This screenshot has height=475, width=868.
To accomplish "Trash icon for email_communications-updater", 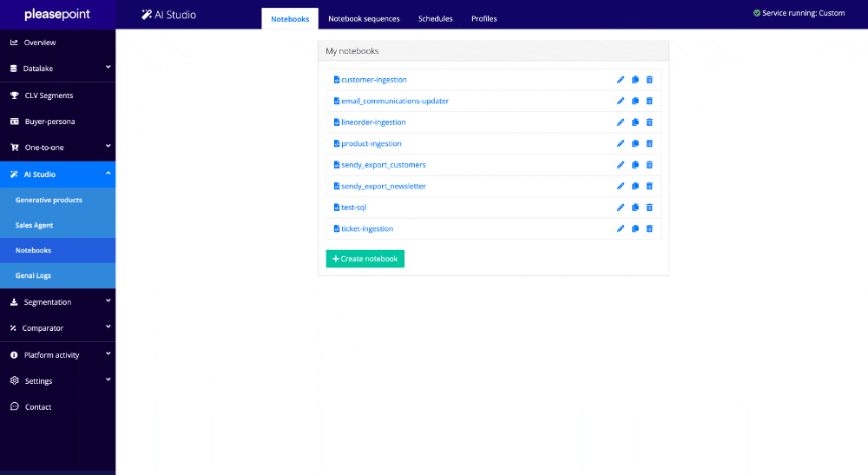I will (649, 101).
